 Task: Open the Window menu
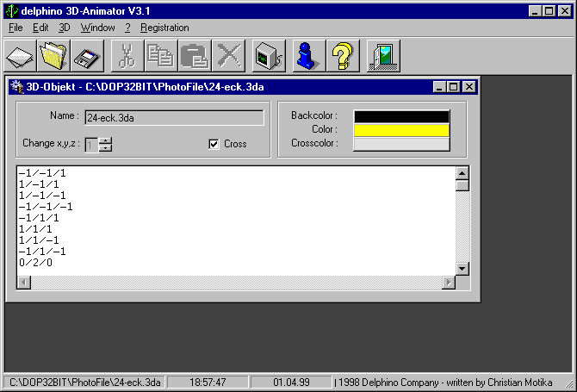[x=98, y=28]
